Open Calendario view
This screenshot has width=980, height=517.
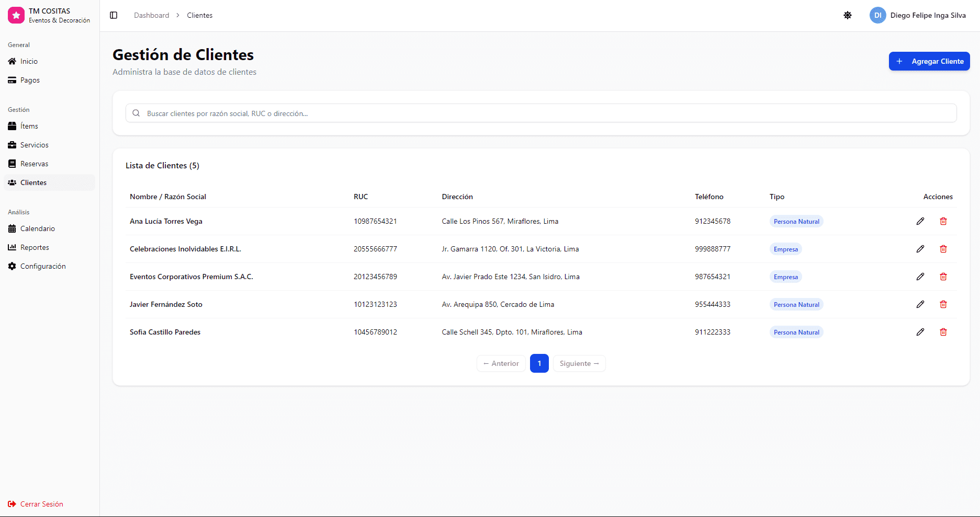click(x=50, y=228)
